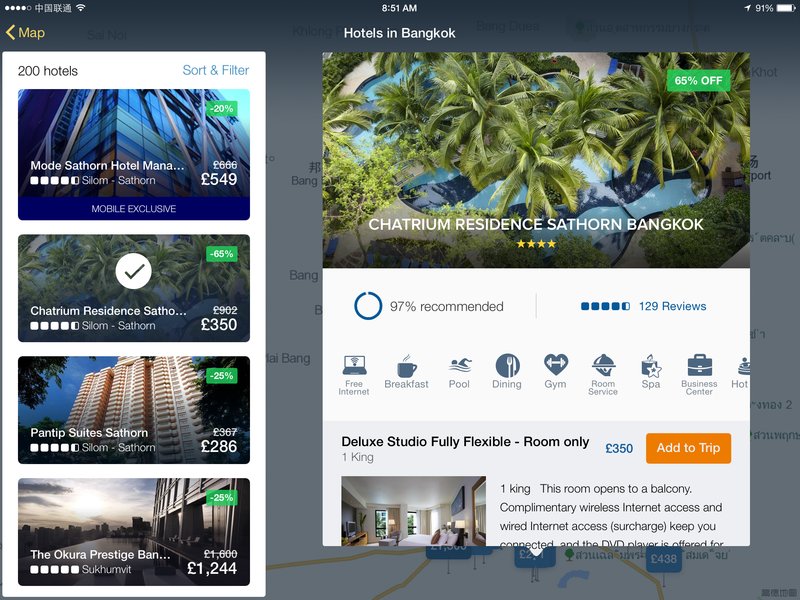Tap the 97% recommended circle indicator
This screenshot has width=800, height=600.
pyautogui.click(x=368, y=306)
